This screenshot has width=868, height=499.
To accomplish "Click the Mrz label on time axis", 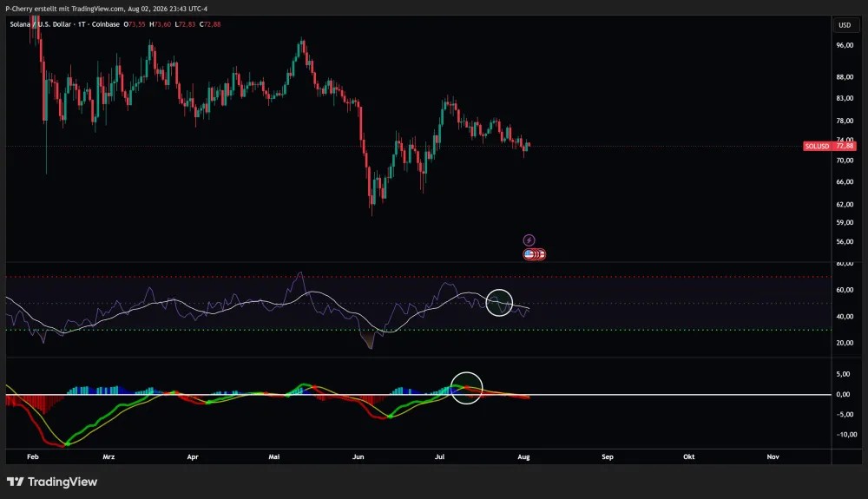I will [x=108, y=457].
